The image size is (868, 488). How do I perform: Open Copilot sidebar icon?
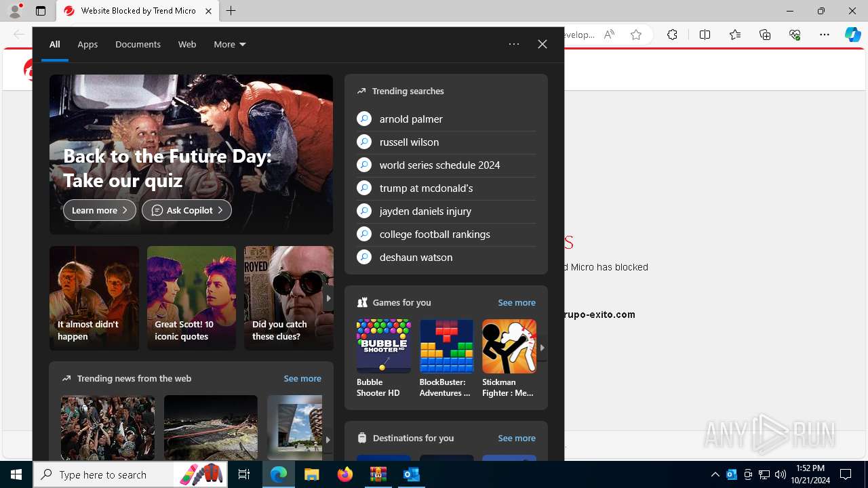click(852, 35)
